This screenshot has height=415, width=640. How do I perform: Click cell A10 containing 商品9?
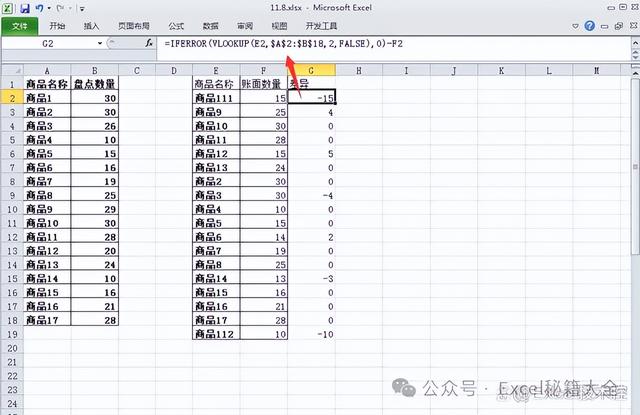click(x=47, y=209)
